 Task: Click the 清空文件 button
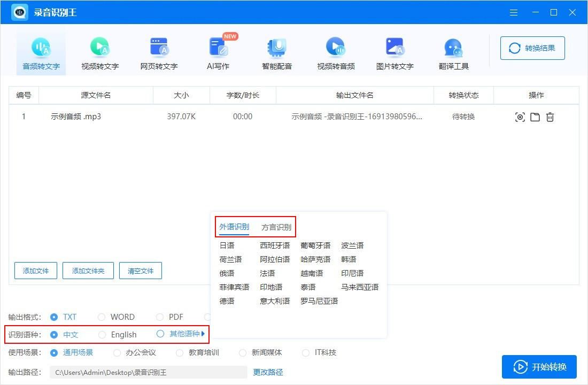pos(140,271)
